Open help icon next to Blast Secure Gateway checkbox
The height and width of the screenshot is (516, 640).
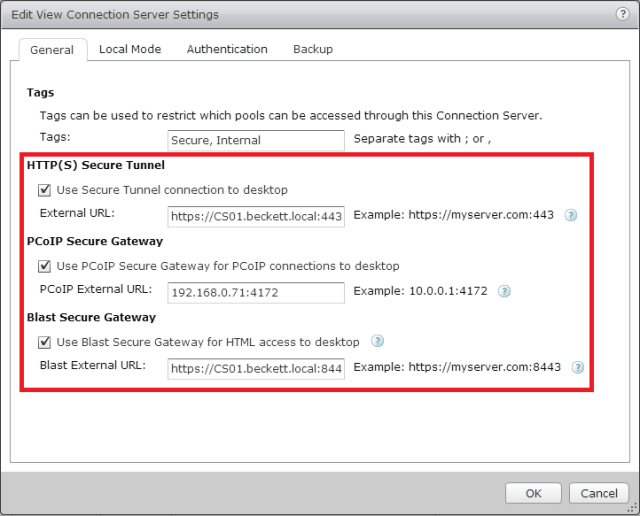coord(378,342)
